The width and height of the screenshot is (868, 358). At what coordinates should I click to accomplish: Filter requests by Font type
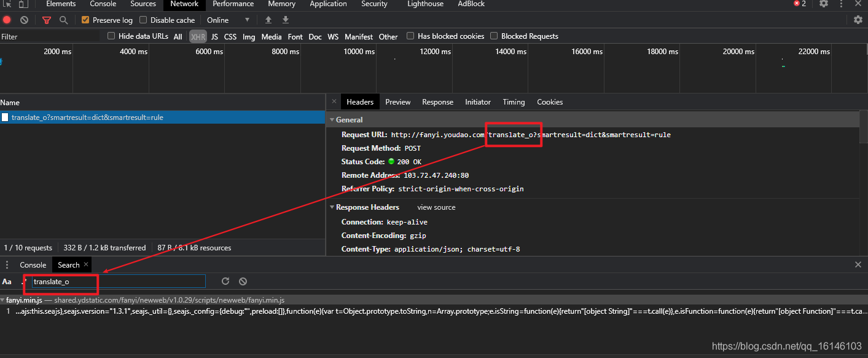click(x=295, y=36)
